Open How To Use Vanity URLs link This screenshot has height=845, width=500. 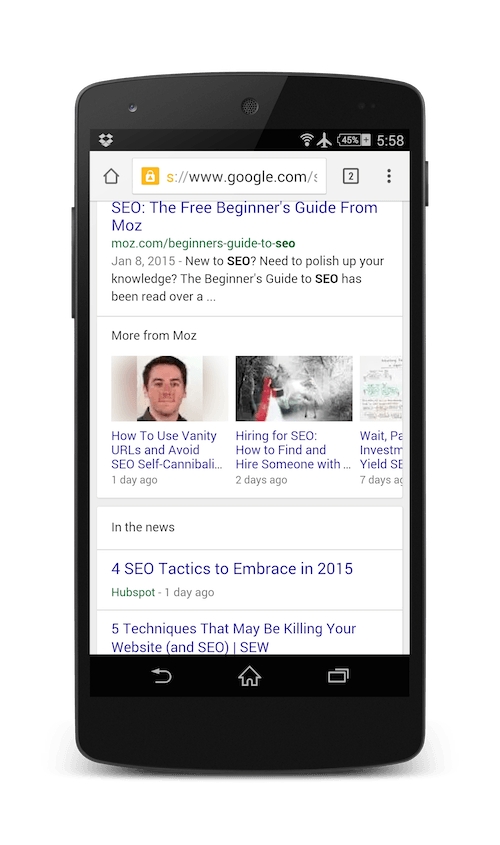(166, 450)
